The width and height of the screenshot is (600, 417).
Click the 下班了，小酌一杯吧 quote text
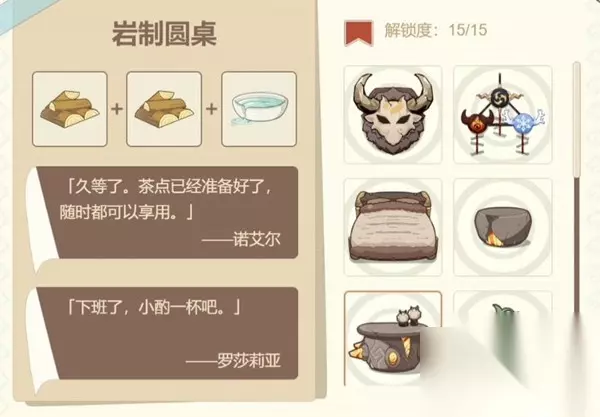pyautogui.click(x=153, y=307)
